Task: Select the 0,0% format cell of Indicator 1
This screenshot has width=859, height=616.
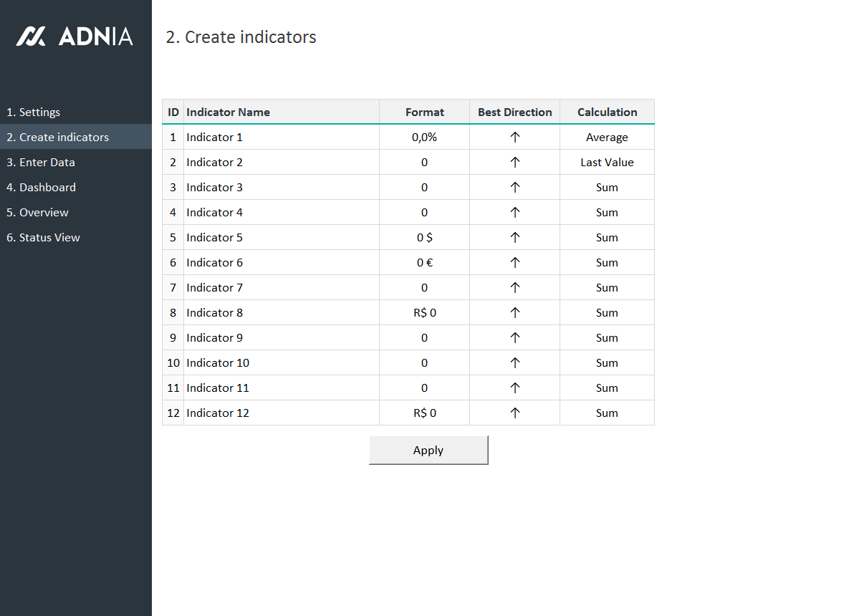Action: (x=424, y=138)
